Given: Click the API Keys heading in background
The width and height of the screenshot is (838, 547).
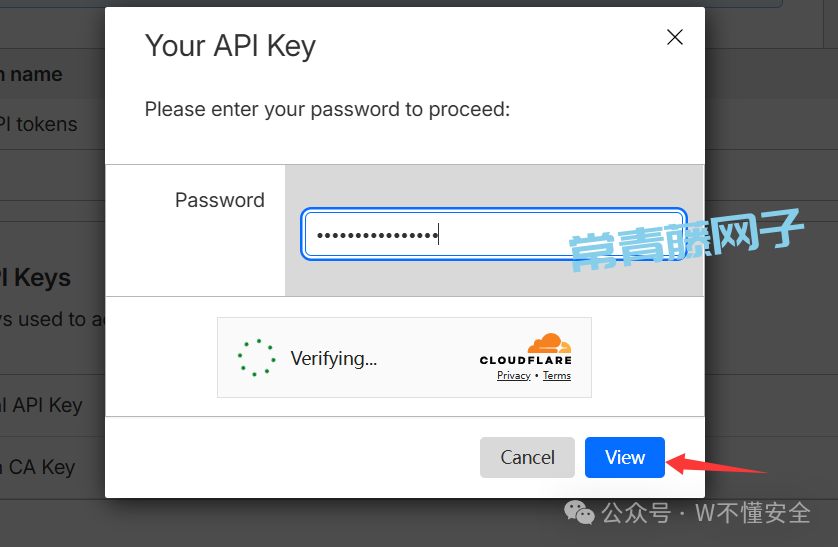Looking at the screenshot, I should click(38, 278).
